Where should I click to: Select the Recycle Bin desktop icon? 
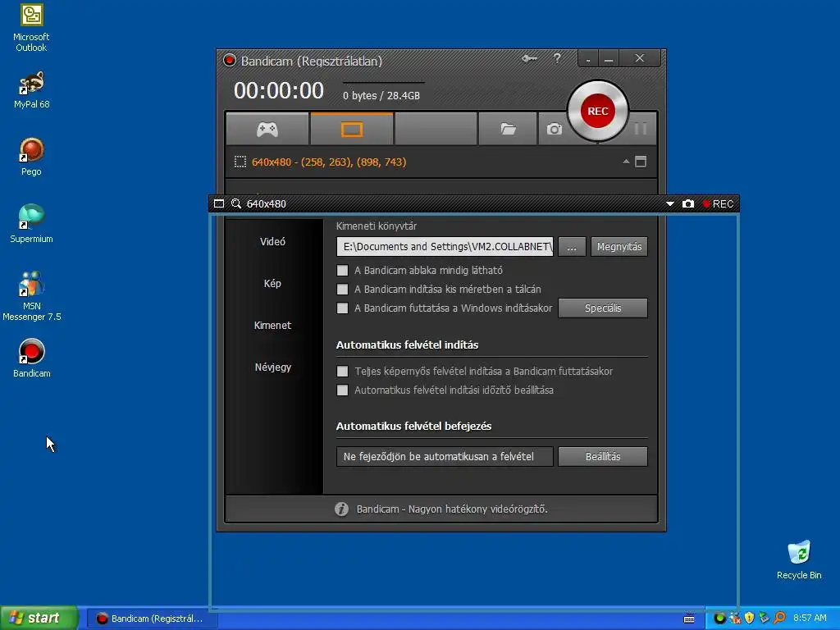(x=799, y=560)
